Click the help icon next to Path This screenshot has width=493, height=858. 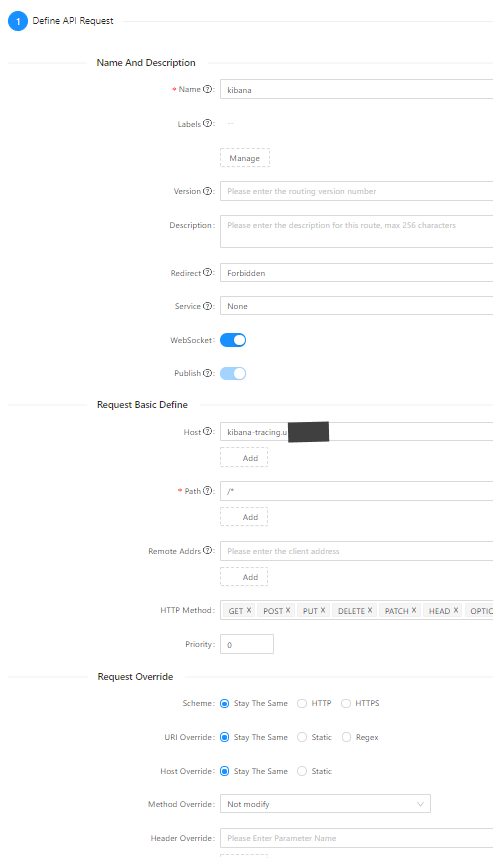pyautogui.click(x=207, y=491)
